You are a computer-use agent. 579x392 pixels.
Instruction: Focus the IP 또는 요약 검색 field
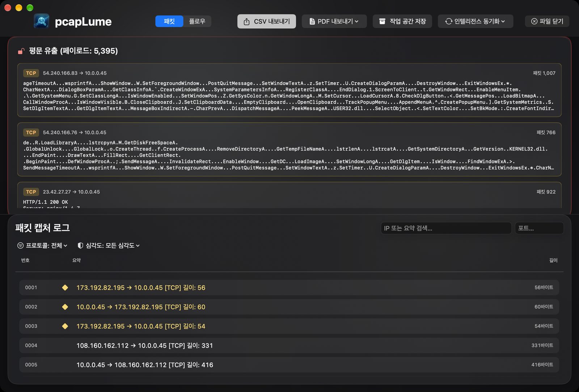(x=446, y=228)
